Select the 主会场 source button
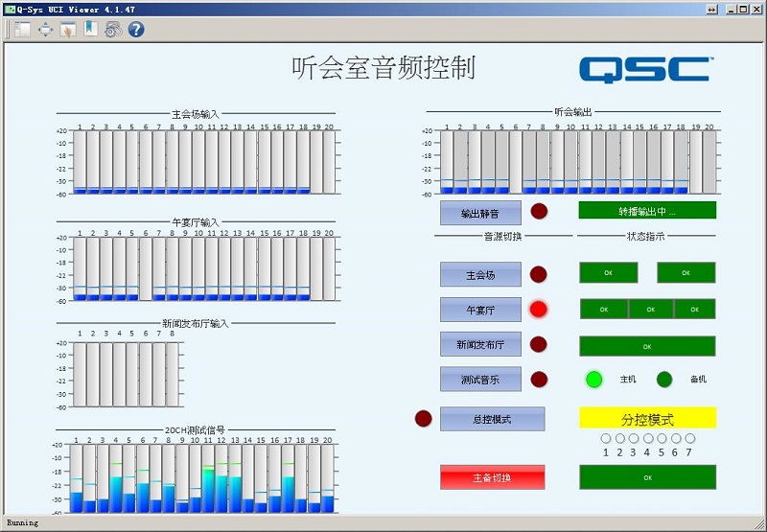 coord(480,274)
